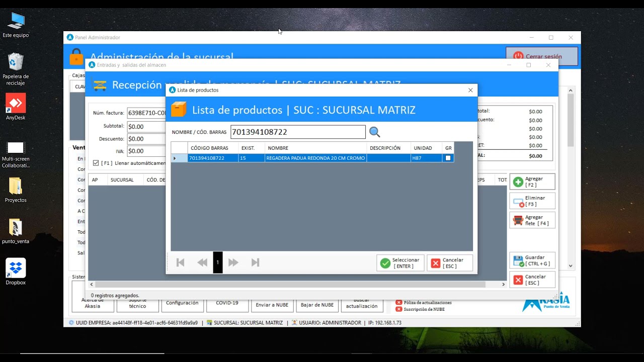Click Seleccionar [ENTER] button
Viewport: 644px width, 362px height.
400,263
